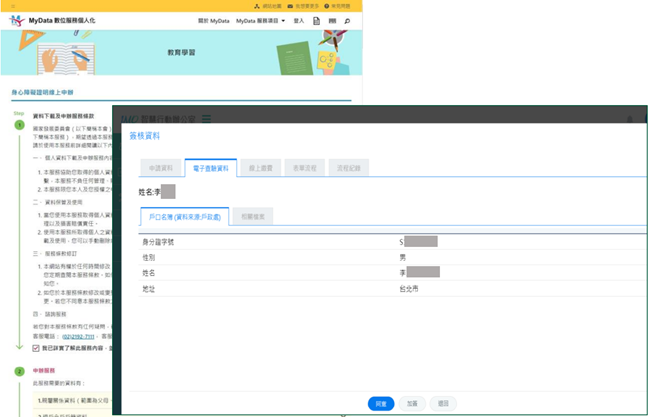Toggle 我已詳實了解此服務內容 checkbox
Image resolution: width=650 pixels, height=417 pixels.
(36, 348)
